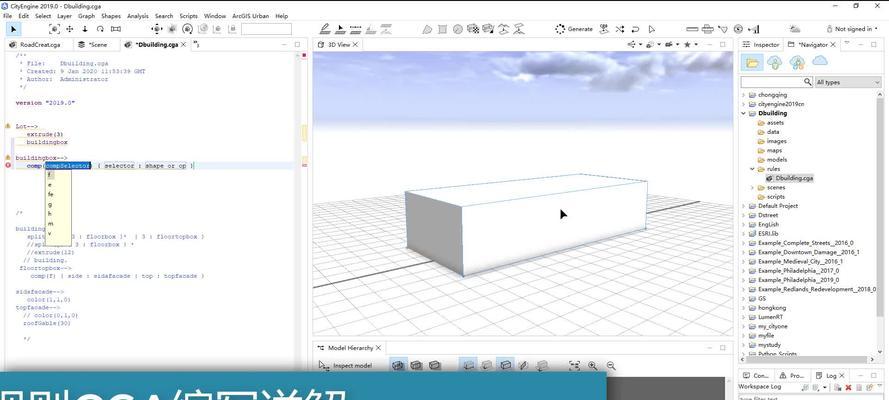Show the hidden editor tabs overflow list
The image size is (889, 400).
[196, 44]
